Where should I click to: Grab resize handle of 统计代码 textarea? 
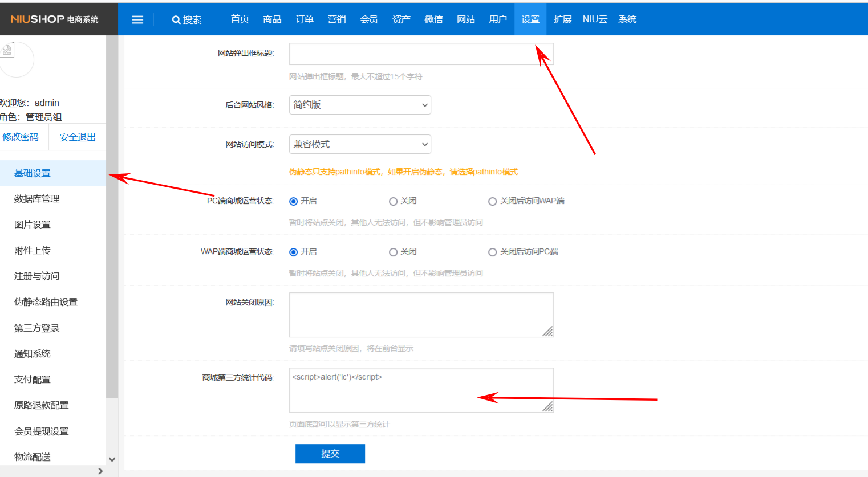[547, 406]
